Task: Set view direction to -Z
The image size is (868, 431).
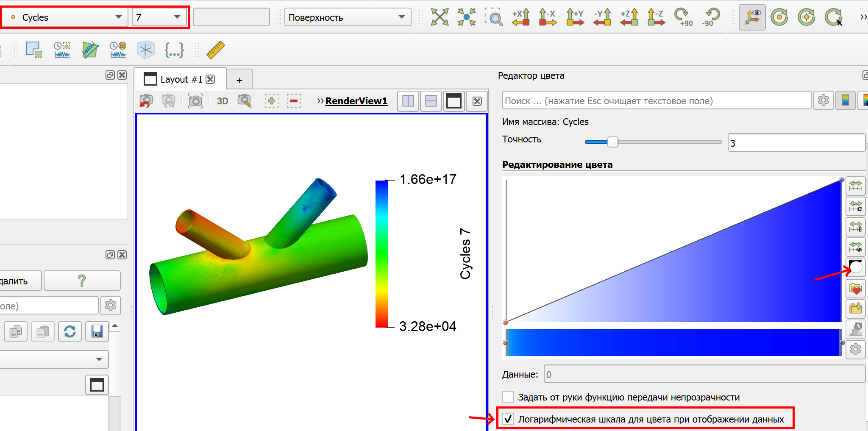Action: pyautogui.click(x=656, y=17)
